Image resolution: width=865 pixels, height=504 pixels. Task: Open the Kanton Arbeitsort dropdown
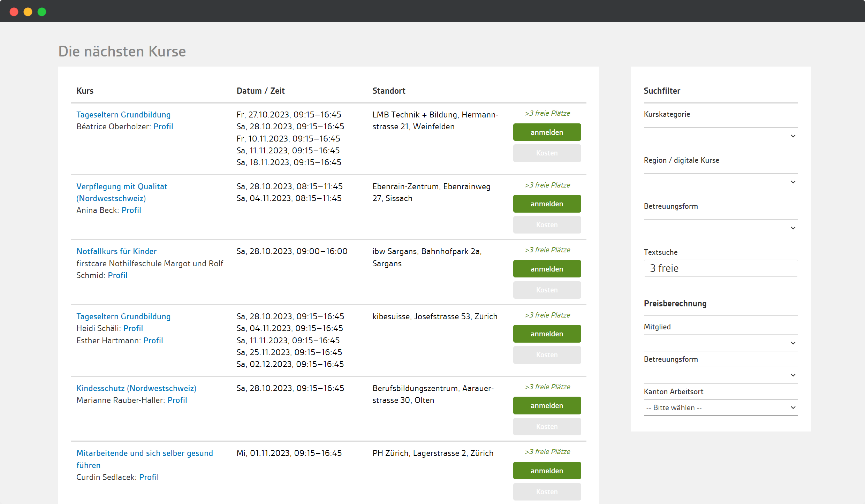[x=721, y=407]
